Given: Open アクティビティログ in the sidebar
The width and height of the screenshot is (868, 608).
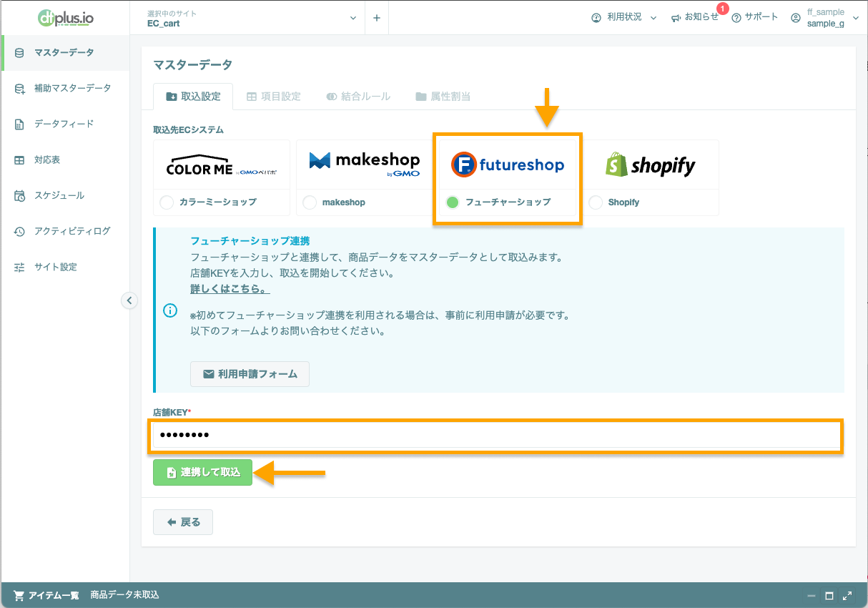Looking at the screenshot, I should pos(65,231).
